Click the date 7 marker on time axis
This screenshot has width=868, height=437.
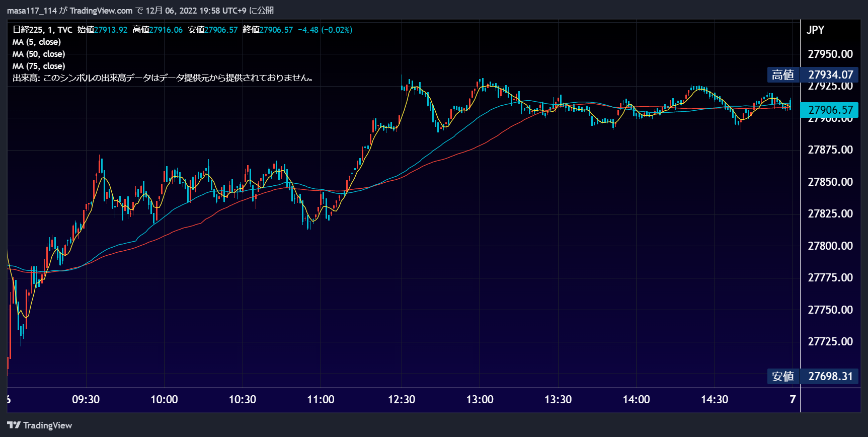pyautogui.click(x=793, y=400)
